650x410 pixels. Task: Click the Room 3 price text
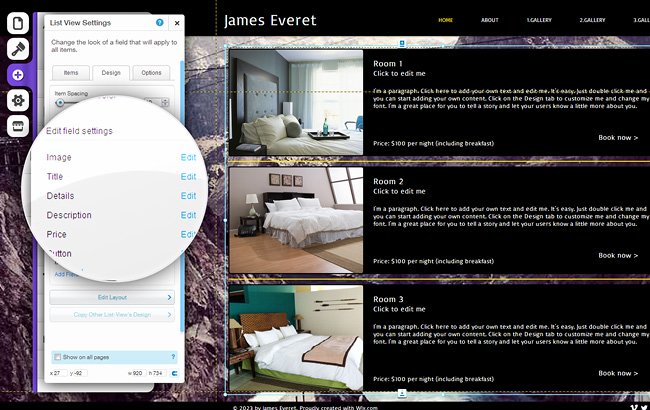[x=433, y=379]
